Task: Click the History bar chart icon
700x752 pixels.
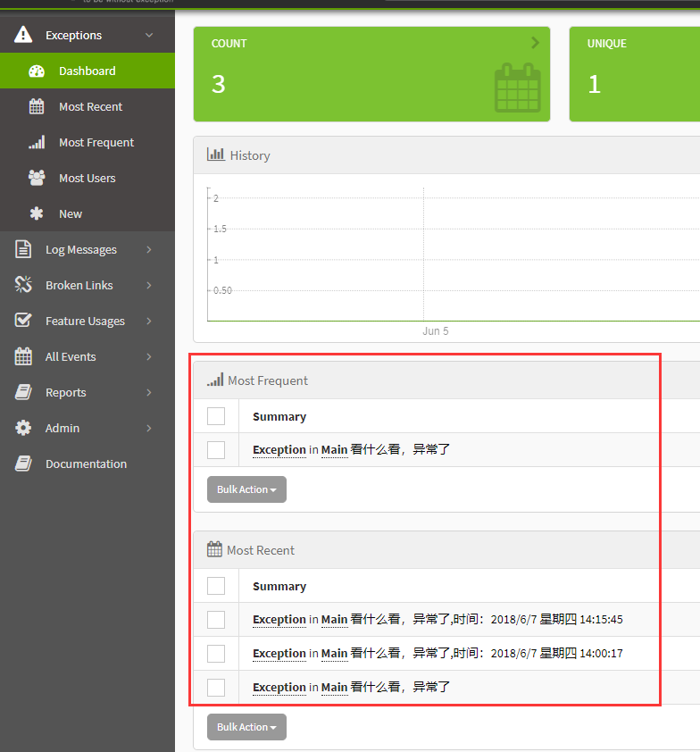Action: (216, 155)
